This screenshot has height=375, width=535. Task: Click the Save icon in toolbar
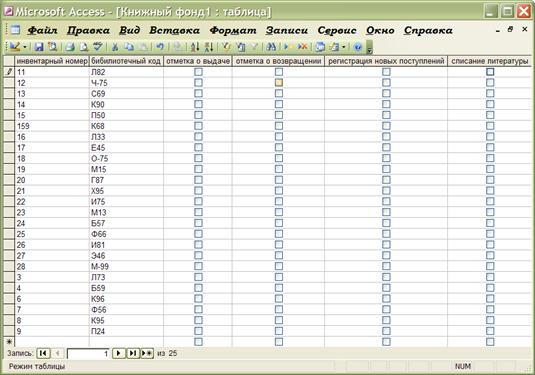click(x=39, y=46)
